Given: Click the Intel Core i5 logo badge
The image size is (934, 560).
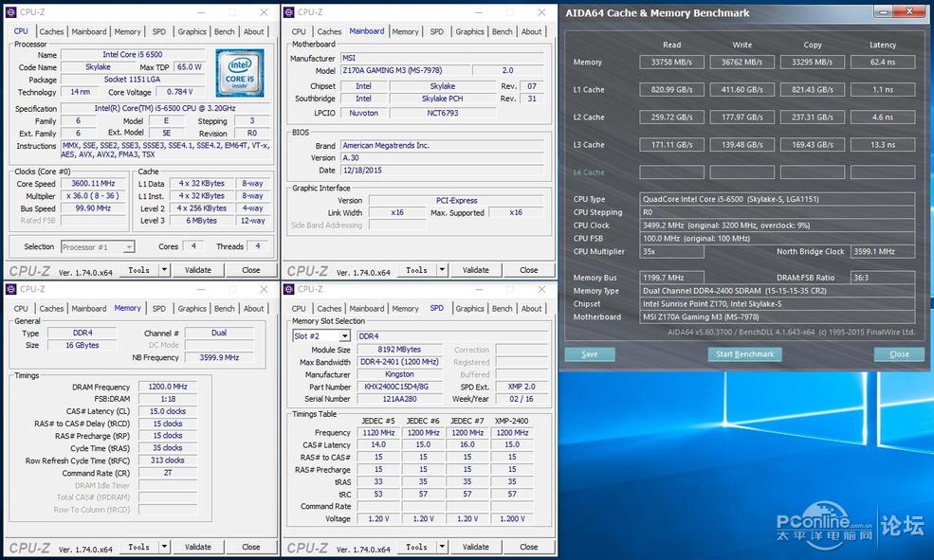Looking at the screenshot, I should coord(239,73).
